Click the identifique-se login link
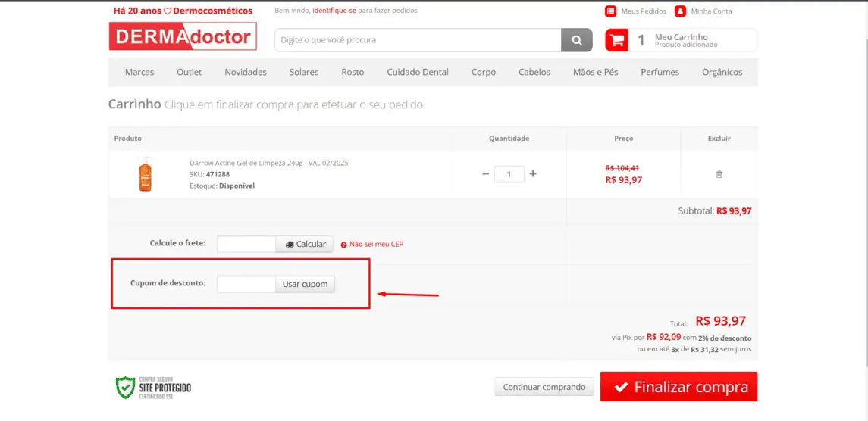Image resolution: width=868 pixels, height=421 pixels. point(334,11)
